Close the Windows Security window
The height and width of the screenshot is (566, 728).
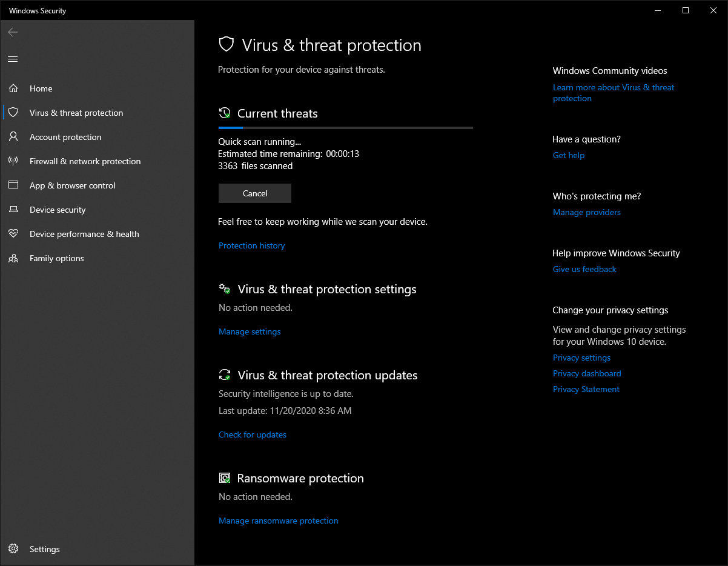[713, 10]
